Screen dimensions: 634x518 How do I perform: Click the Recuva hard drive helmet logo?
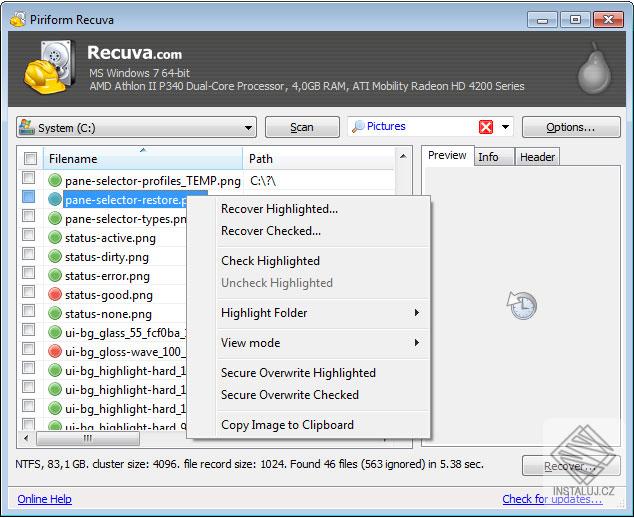click(x=49, y=67)
